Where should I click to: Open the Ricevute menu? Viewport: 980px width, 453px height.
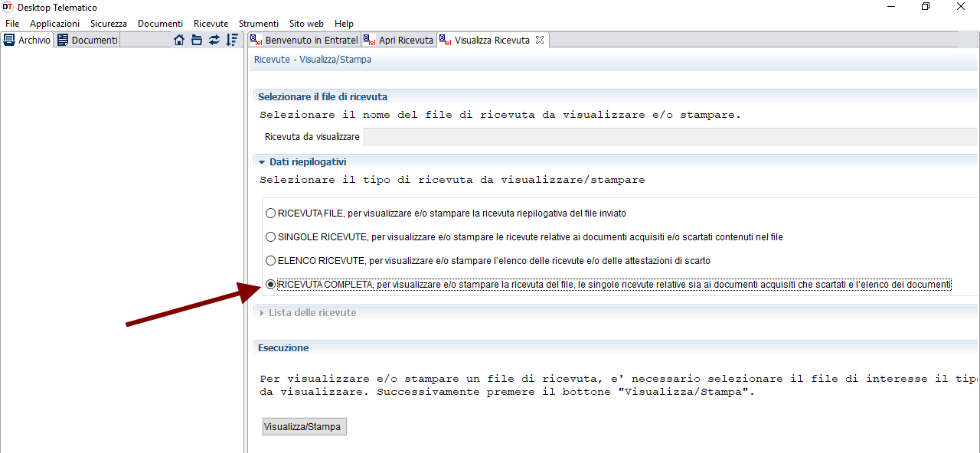click(x=211, y=24)
